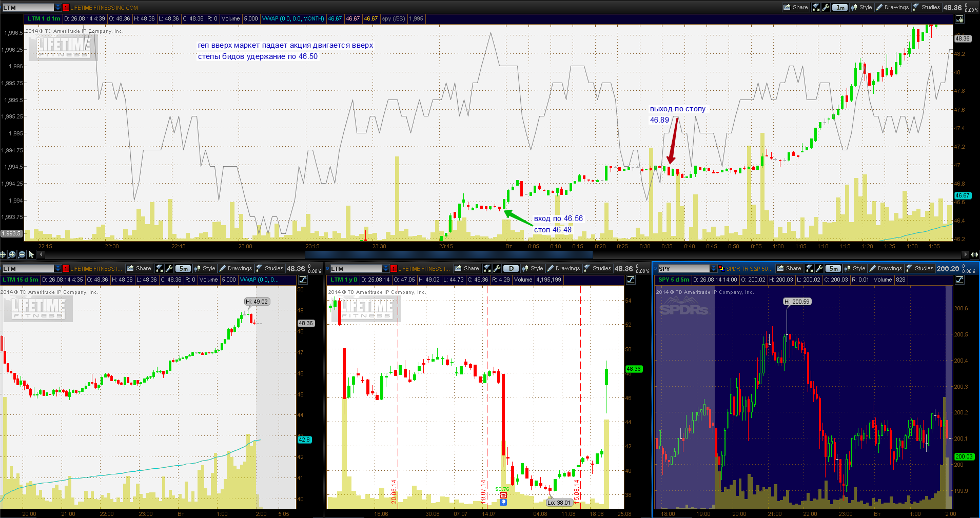
Task: Select the pointer cursor tool below top chart
Action: click(31, 254)
